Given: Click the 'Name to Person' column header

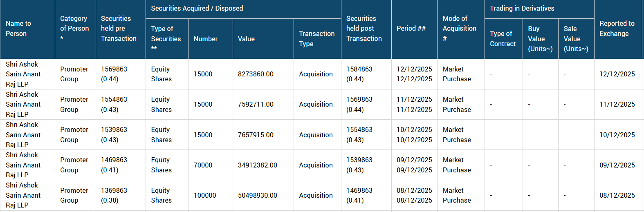Looking at the screenshot, I should point(18,29).
